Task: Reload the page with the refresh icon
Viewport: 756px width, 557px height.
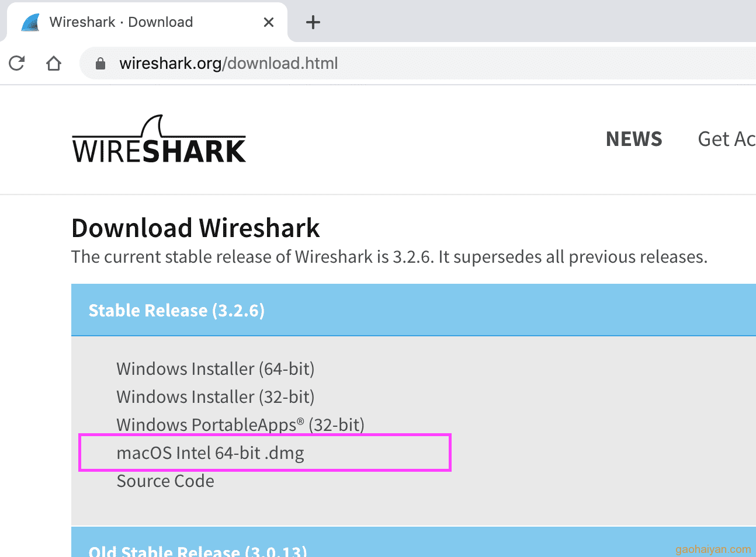Action: (17, 63)
